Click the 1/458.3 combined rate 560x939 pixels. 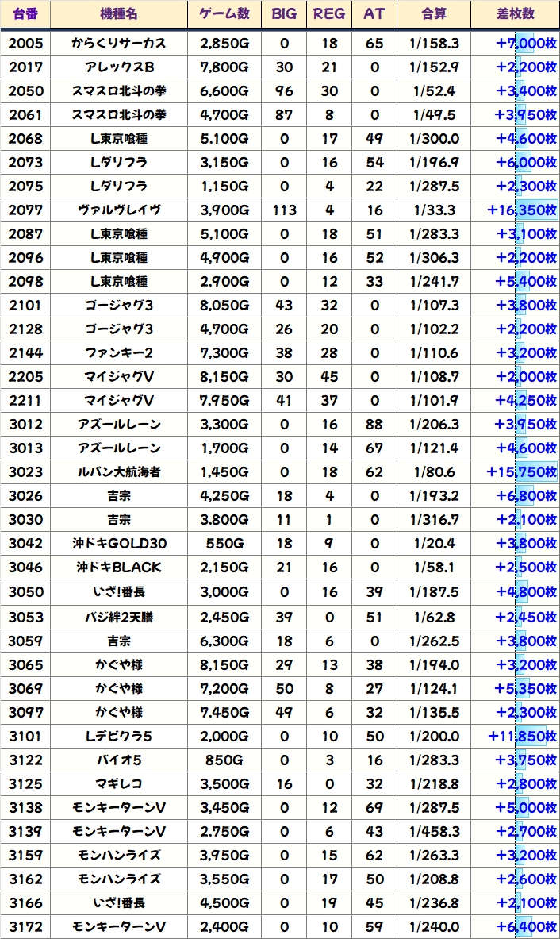[434, 831]
